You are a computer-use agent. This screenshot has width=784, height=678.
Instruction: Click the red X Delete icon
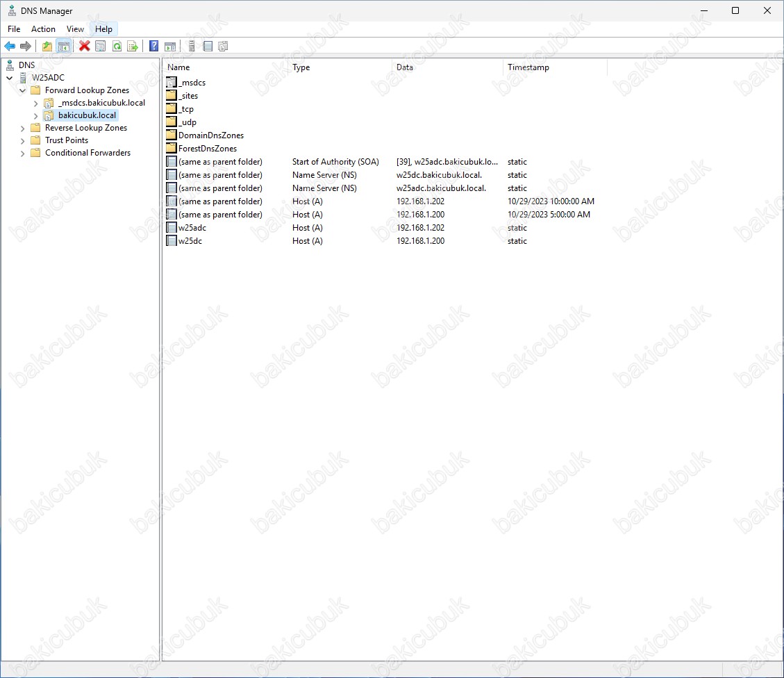click(85, 47)
